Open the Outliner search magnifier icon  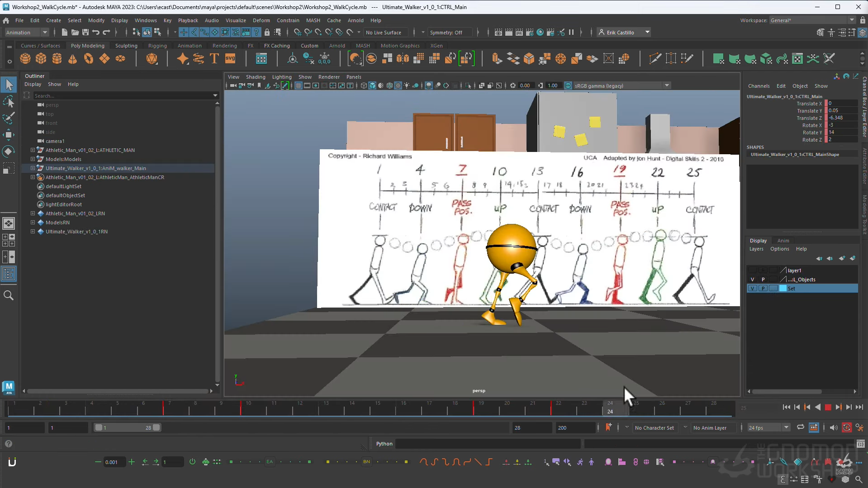pyautogui.click(x=9, y=295)
